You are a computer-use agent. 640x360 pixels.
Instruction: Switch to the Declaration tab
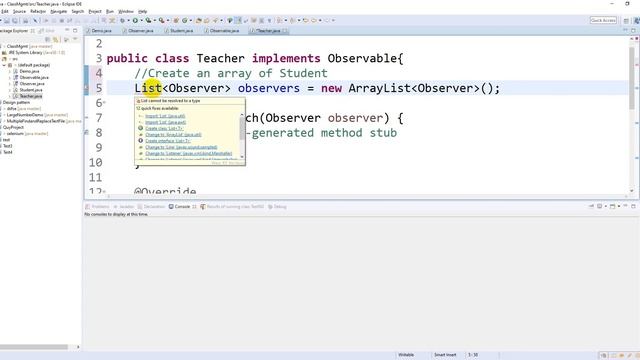point(151,207)
